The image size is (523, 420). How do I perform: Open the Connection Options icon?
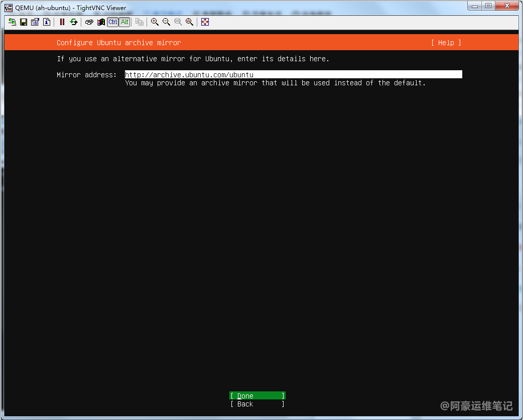tap(35, 22)
